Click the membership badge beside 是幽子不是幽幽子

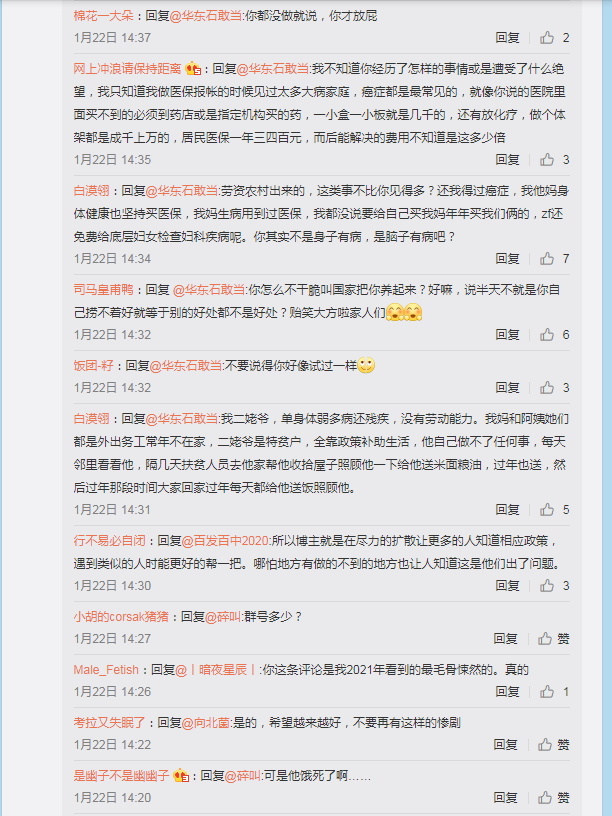click(181, 775)
